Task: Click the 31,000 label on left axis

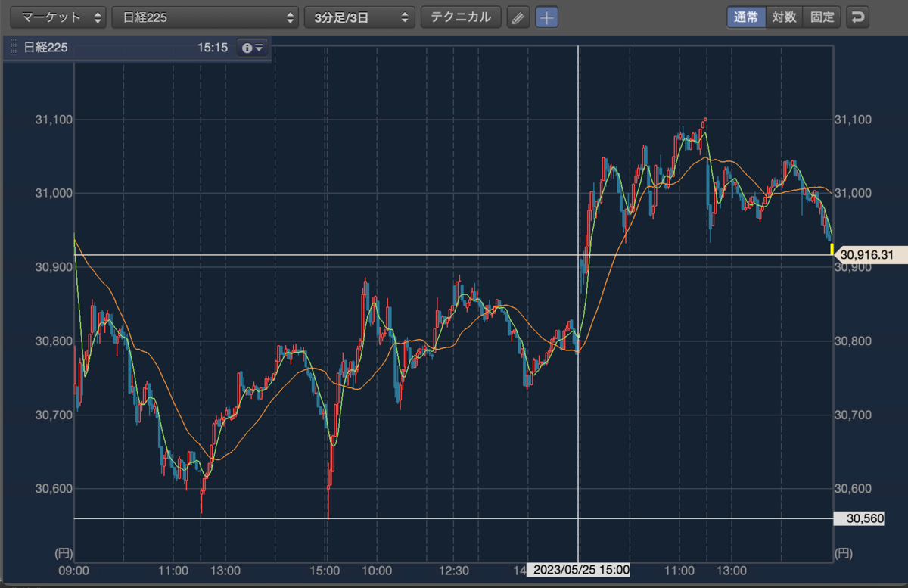Action: [53, 193]
